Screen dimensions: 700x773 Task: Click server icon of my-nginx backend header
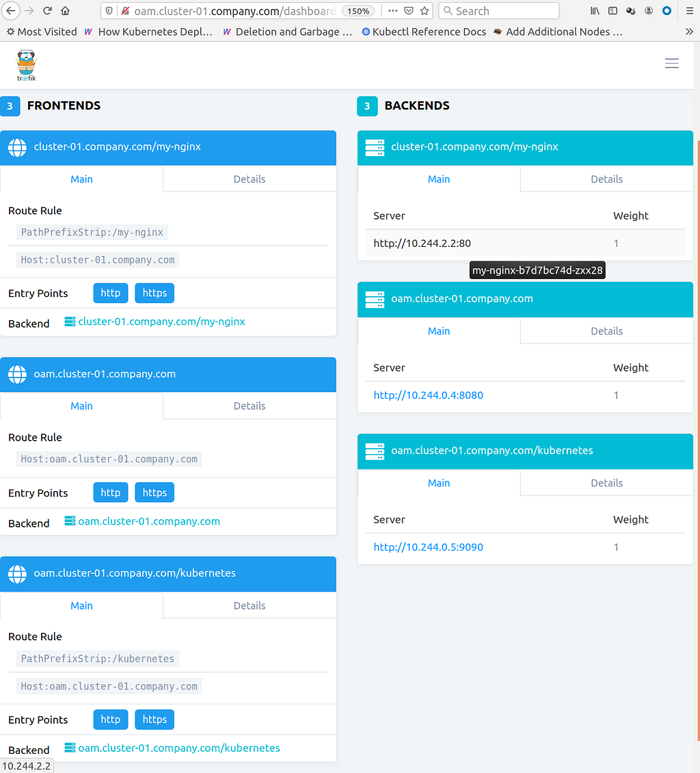click(x=375, y=147)
